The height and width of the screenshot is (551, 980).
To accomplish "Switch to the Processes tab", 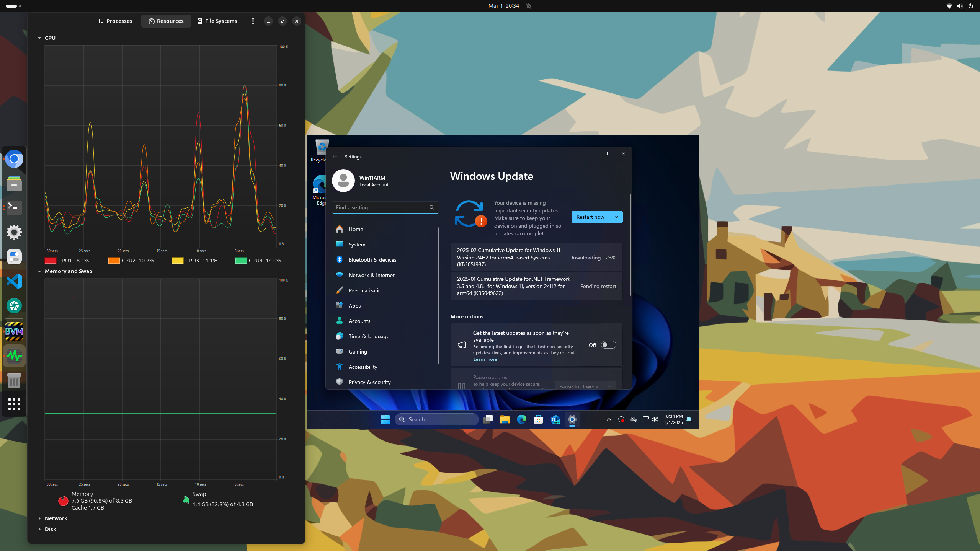I will pos(115,21).
